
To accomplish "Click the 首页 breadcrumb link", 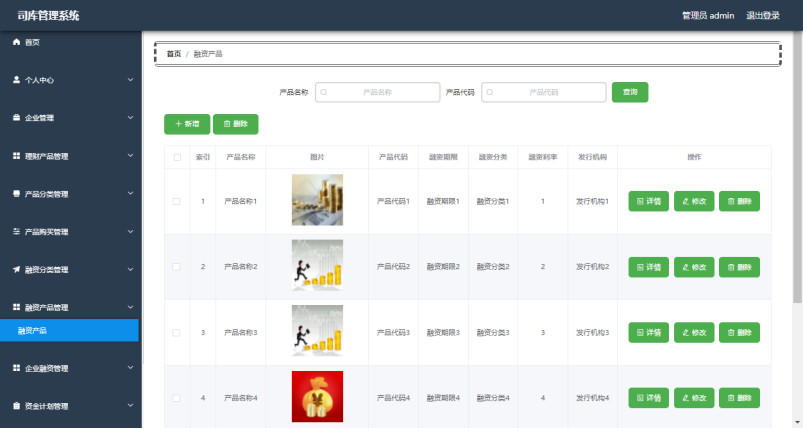I will point(174,54).
